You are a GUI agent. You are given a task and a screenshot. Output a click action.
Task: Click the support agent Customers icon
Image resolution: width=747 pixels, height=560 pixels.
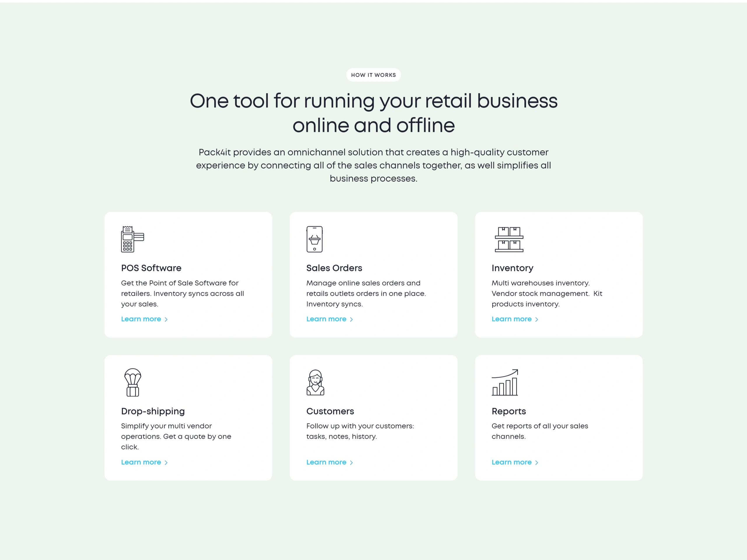point(315,382)
